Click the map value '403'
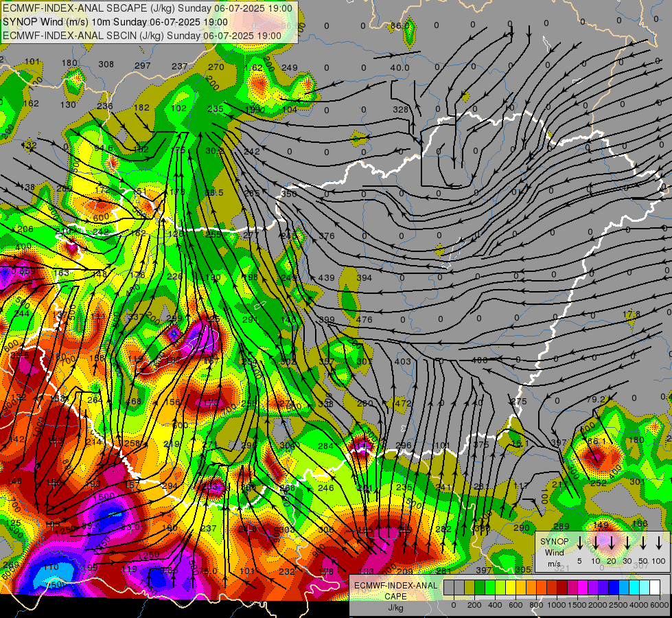The image size is (672, 618). pyautogui.click(x=402, y=362)
